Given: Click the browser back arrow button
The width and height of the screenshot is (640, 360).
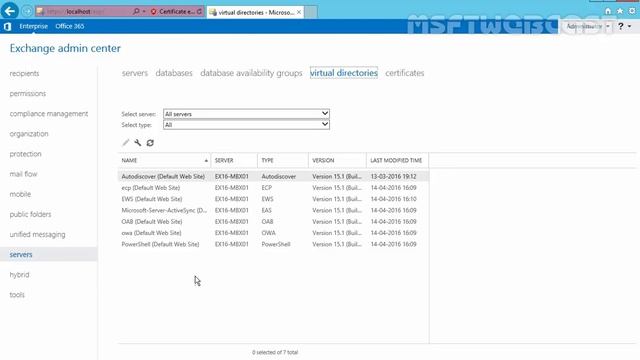Looking at the screenshot, I should tap(10, 11).
